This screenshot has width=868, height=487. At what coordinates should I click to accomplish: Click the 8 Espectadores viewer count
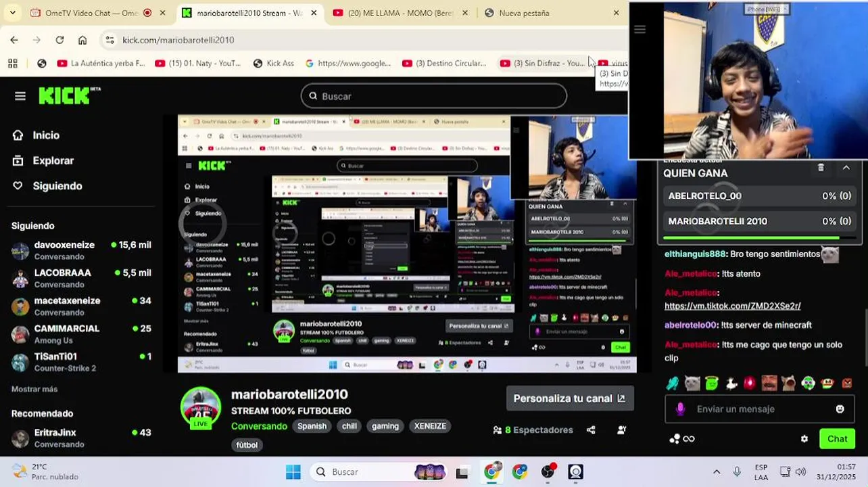click(533, 430)
